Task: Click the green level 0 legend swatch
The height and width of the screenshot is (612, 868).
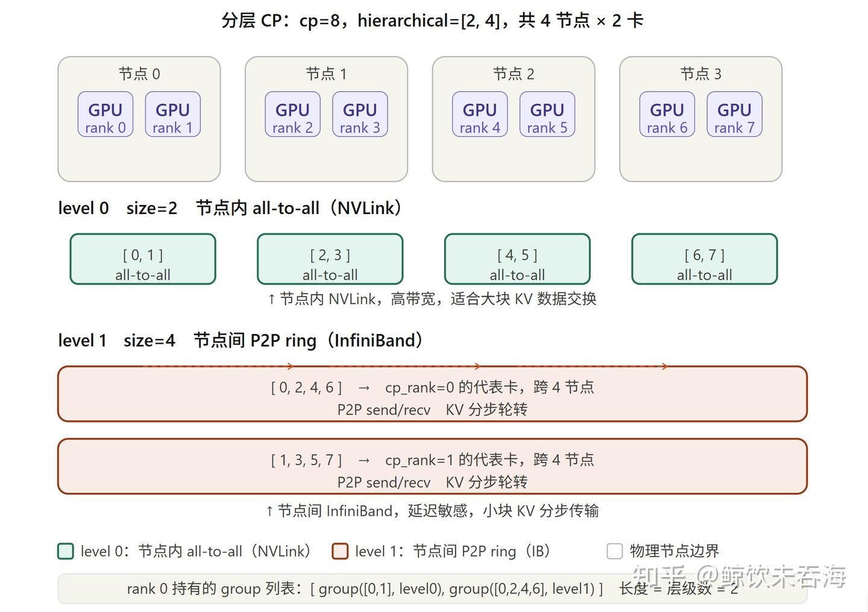Action: [66, 551]
